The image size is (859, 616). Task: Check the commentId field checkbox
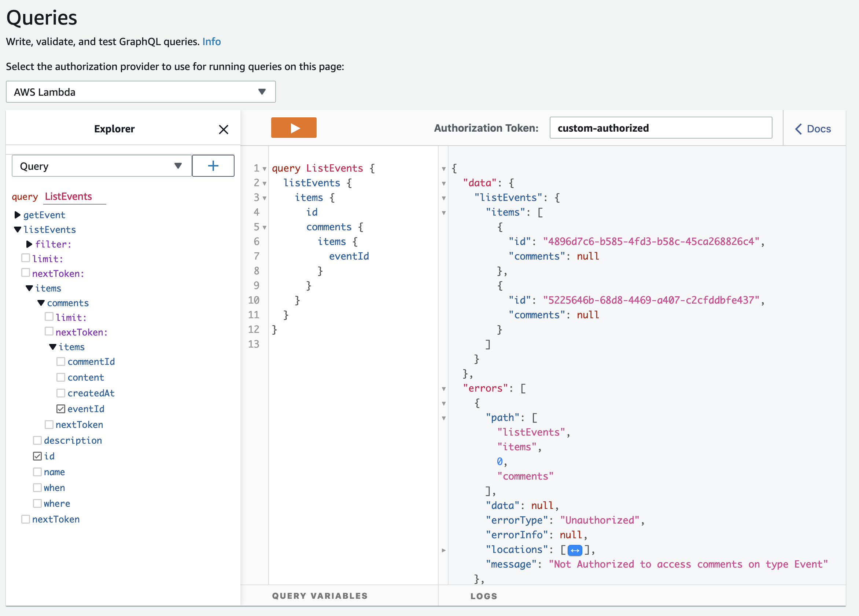coord(60,362)
